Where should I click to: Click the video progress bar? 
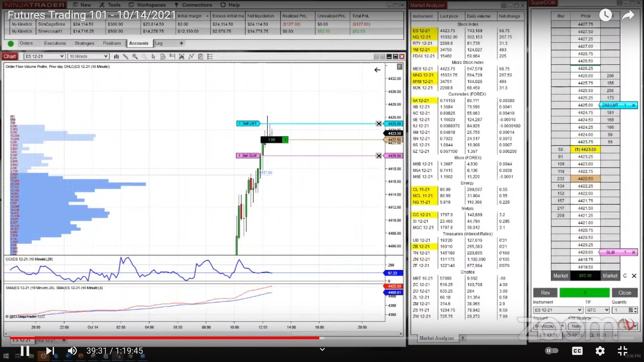coord(201,338)
